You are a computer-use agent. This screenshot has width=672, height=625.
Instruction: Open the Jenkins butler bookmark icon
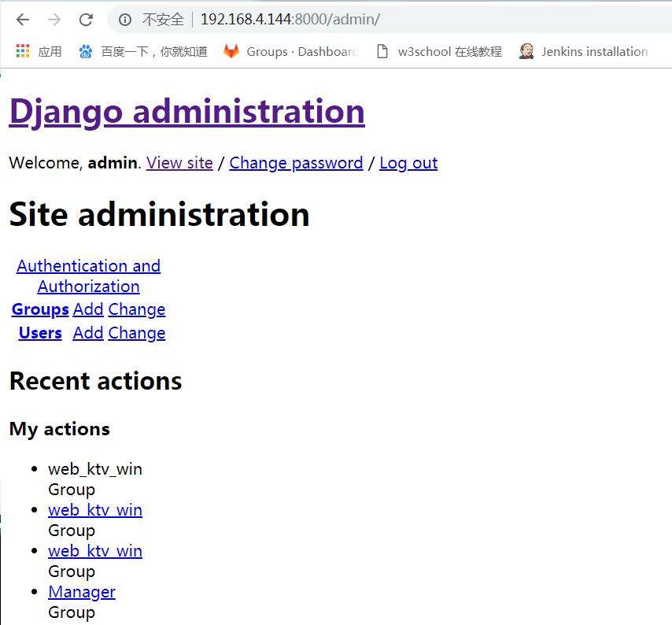526,51
